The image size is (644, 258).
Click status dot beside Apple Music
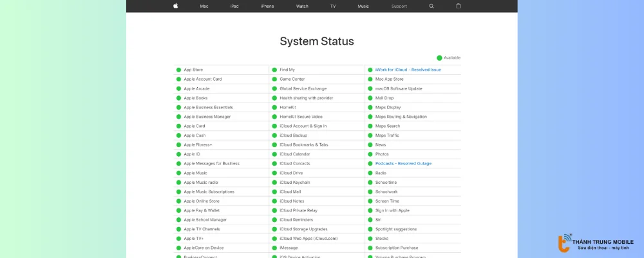point(178,173)
